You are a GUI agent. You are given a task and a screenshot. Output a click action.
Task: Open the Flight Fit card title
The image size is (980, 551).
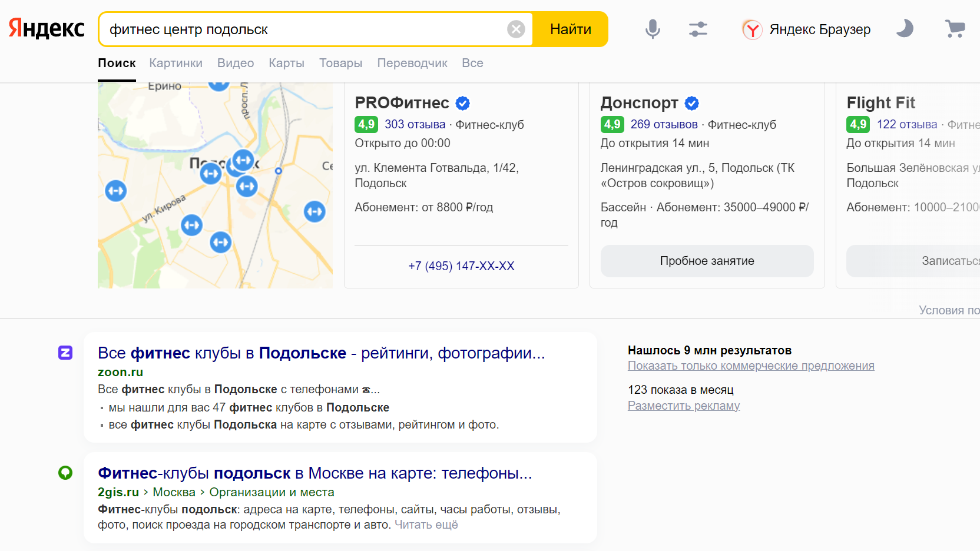tap(880, 103)
